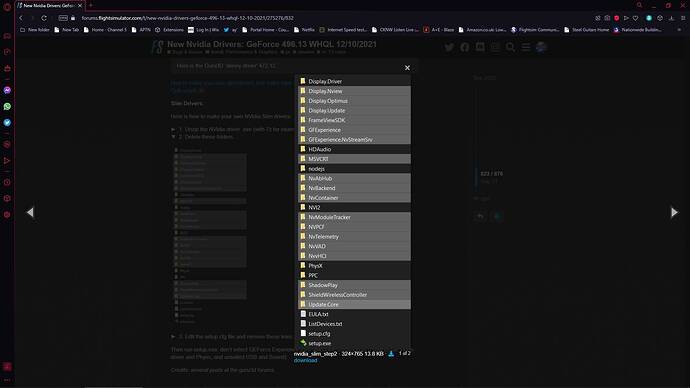Open the downloads icon in toolbar
The width and height of the screenshot is (690, 388).
tap(671, 18)
